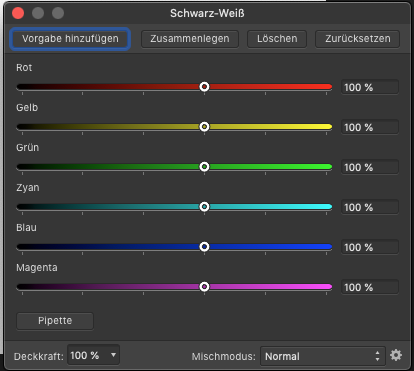The image size is (414, 371).
Task: Expand the Deckkraft percentage dropdown arrow
Action: click(113, 355)
